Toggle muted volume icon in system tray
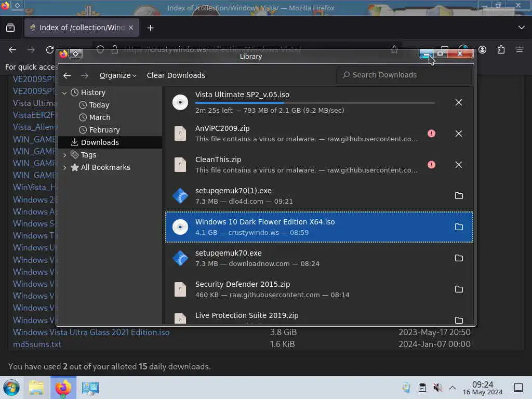 click(437, 388)
